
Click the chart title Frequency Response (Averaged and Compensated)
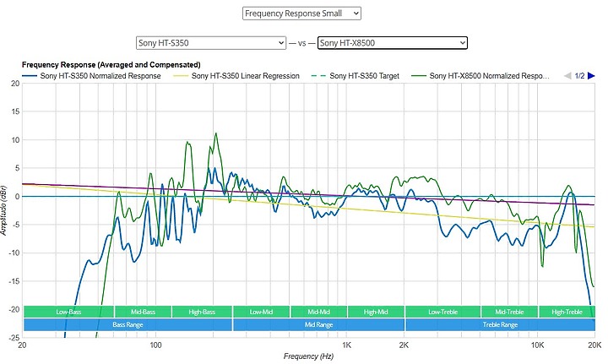(111, 65)
